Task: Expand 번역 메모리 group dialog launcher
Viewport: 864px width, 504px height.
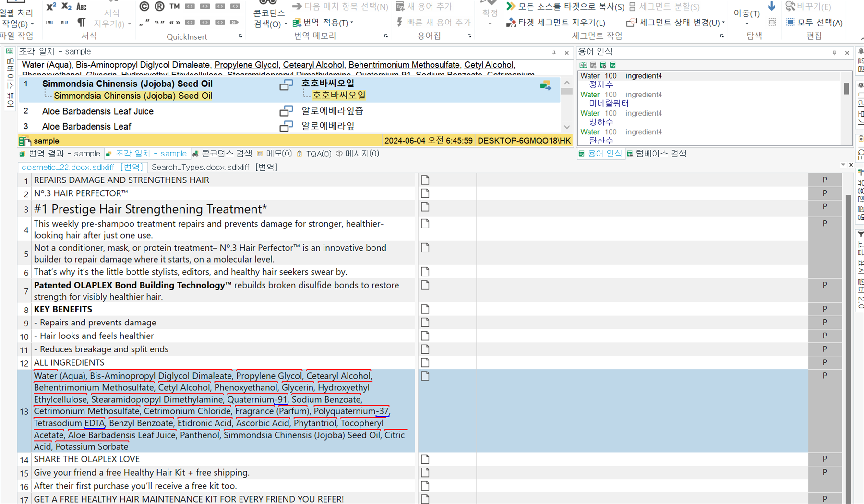Action: tap(386, 36)
